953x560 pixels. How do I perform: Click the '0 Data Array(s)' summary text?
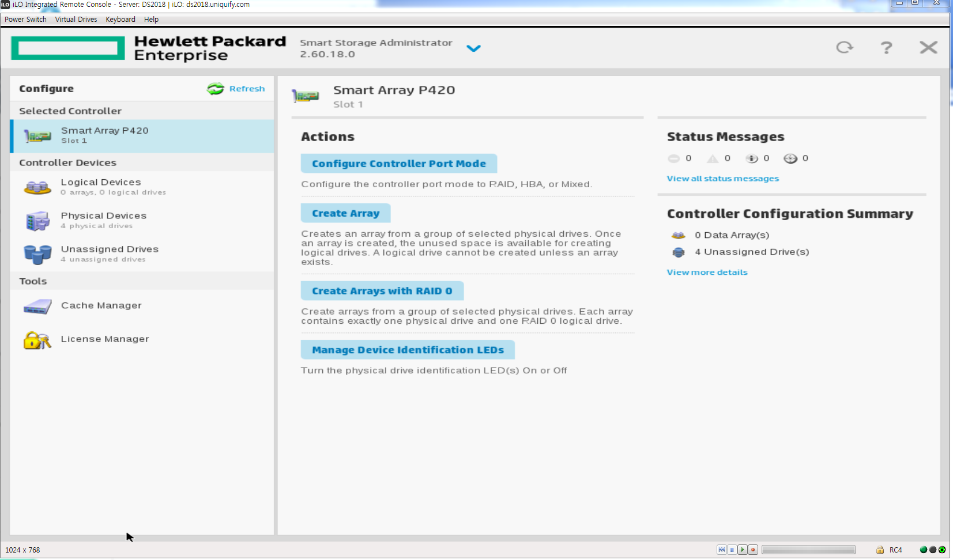732,235
